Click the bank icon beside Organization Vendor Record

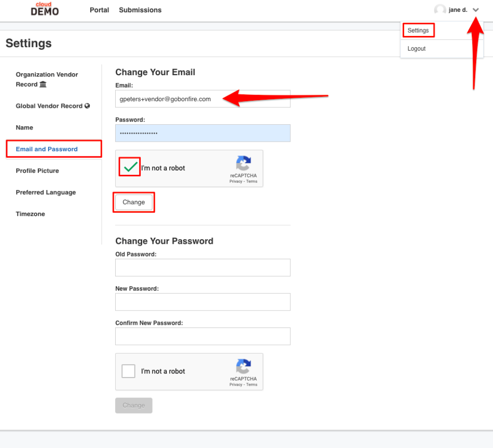(x=43, y=84)
